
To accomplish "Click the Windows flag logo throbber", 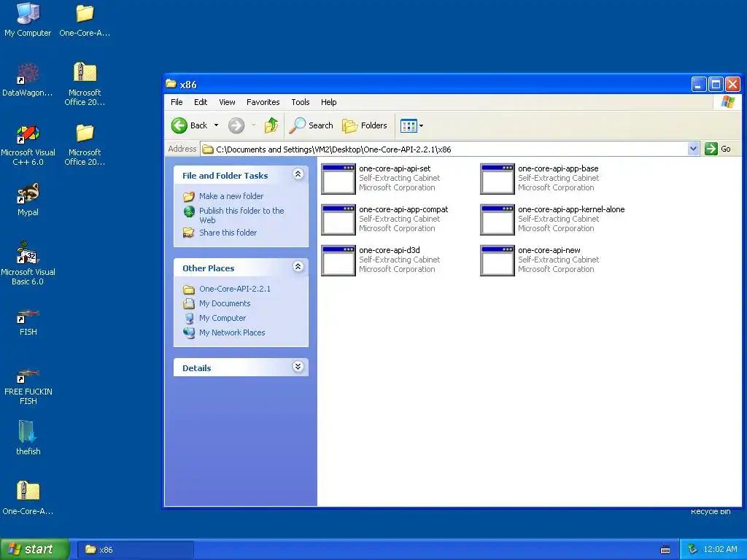I will pos(727,102).
